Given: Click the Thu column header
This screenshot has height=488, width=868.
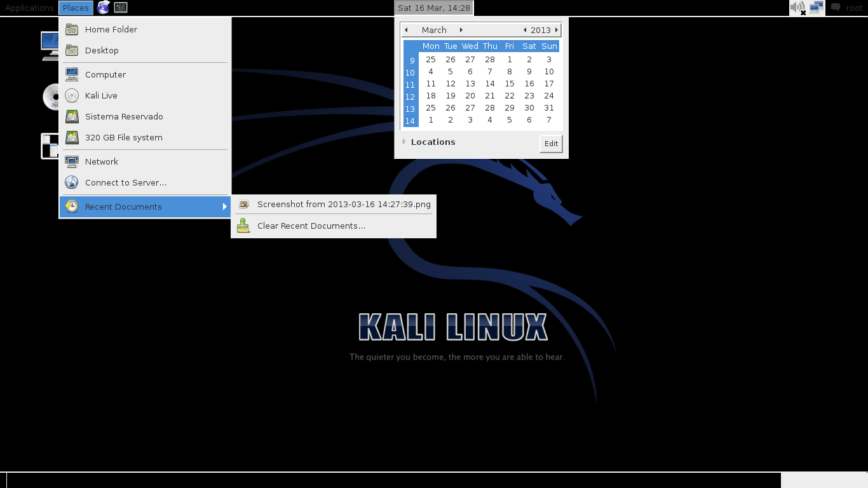Looking at the screenshot, I should [x=490, y=46].
